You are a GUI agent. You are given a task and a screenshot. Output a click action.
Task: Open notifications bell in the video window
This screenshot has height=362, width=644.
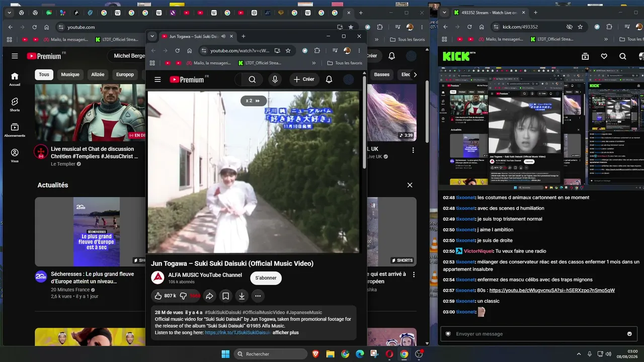pyautogui.click(x=329, y=79)
